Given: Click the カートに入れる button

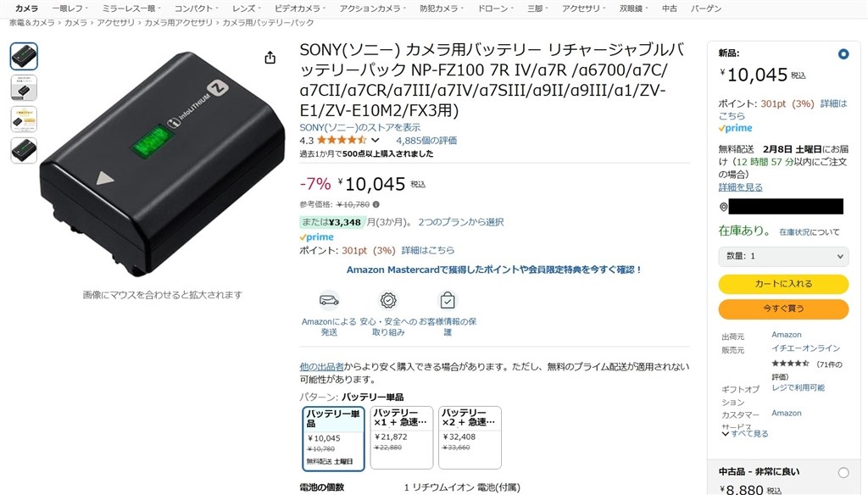Looking at the screenshot, I should (x=783, y=283).
